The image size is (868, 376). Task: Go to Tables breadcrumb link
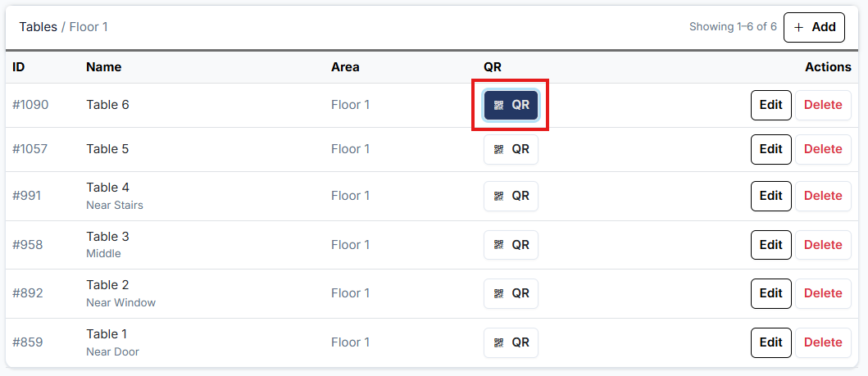pos(39,27)
